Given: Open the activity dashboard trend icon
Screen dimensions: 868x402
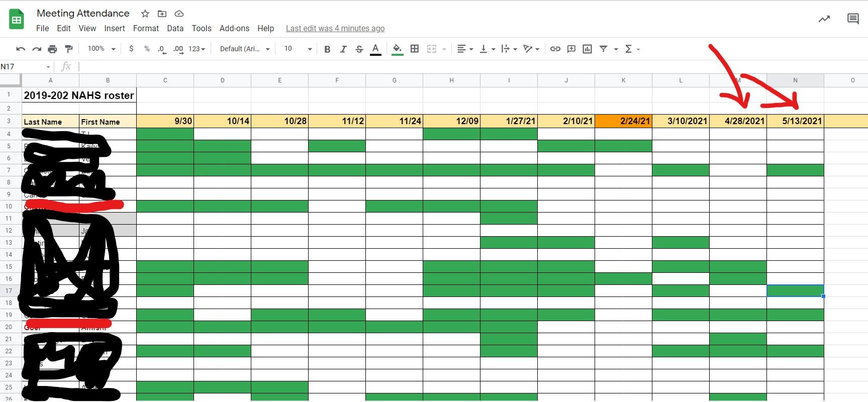Looking at the screenshot, I should tap(824, 19).
